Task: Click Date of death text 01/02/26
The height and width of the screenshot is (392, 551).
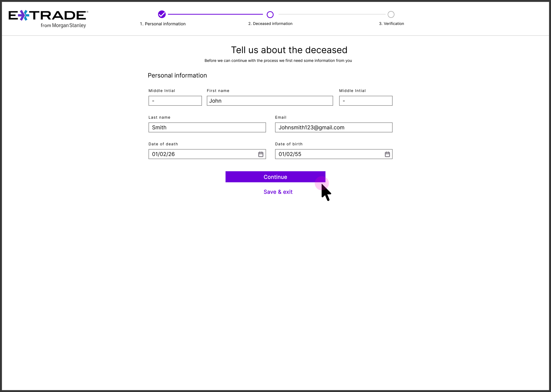Action: point(163,154)
